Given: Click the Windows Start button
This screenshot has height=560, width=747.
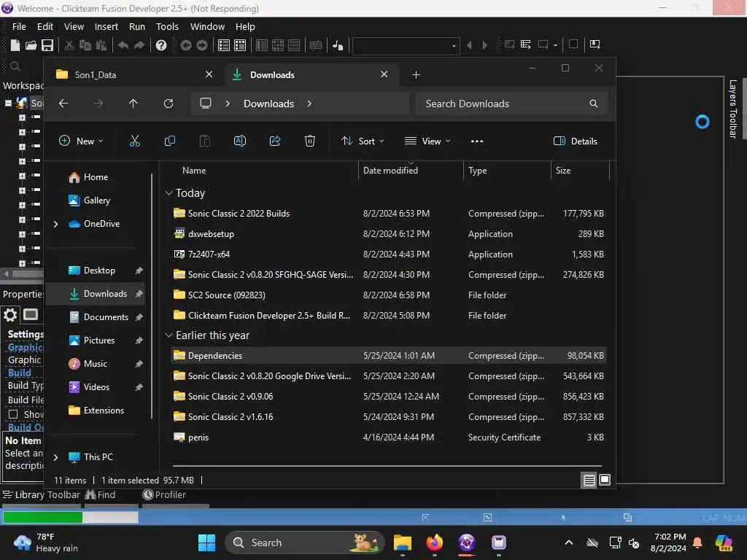Looking at the screenshot, I should [x=206, y=542].
